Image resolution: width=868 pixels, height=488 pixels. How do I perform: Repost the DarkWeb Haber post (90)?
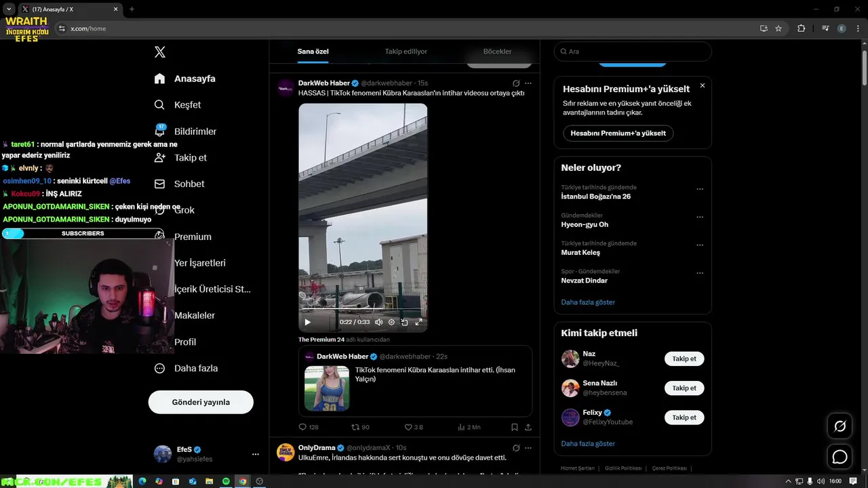pos(360,427)
